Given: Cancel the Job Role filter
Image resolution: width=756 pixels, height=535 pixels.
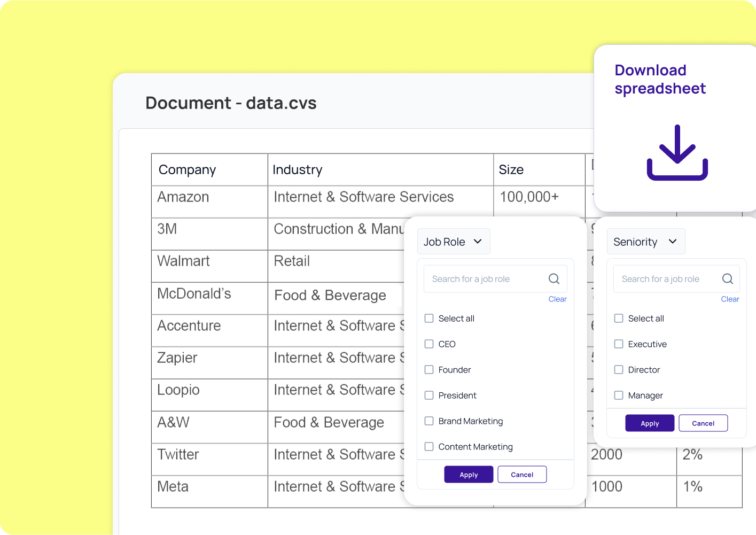Looking at the screenshot, I should point(522,475).
